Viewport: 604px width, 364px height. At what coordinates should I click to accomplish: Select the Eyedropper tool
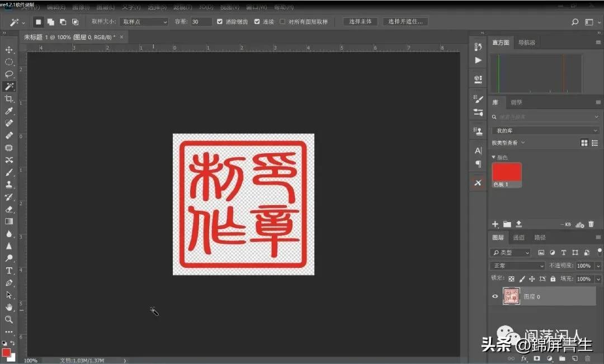pos(10,110)
